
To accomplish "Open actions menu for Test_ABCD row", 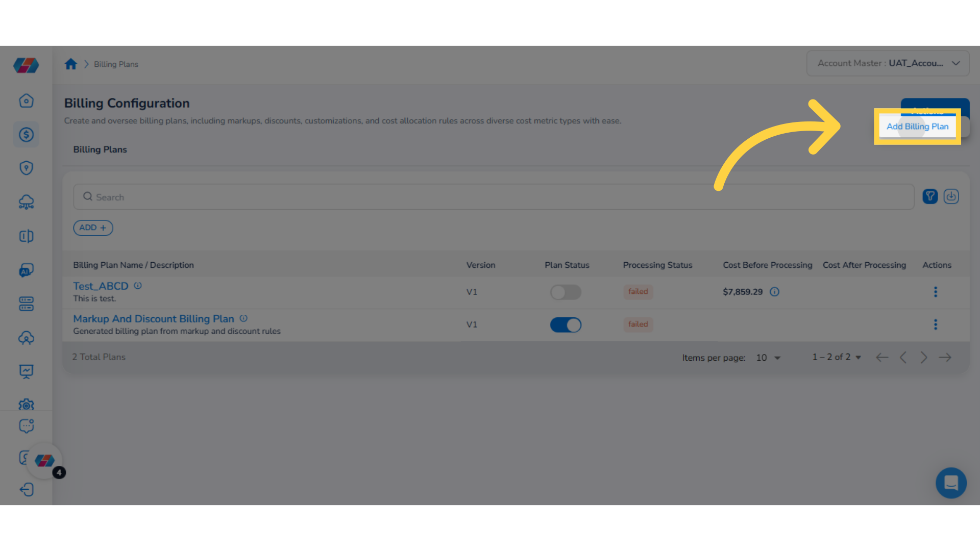I will (936, 292).
